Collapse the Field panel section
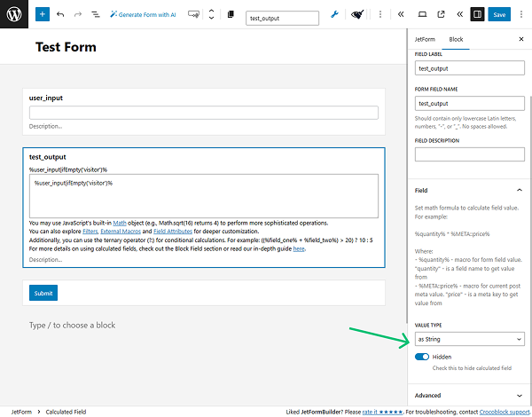The image size is (532, 417). coord(470,191)
